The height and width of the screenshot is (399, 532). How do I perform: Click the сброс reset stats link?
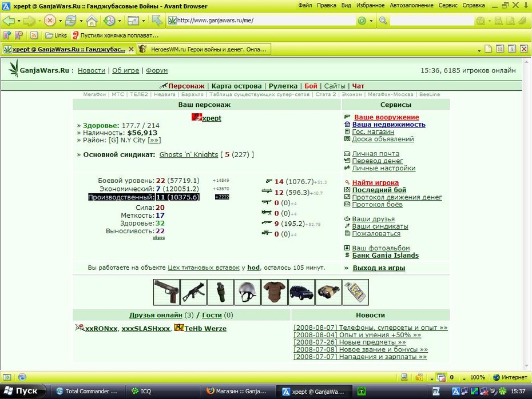pos(158,238)
